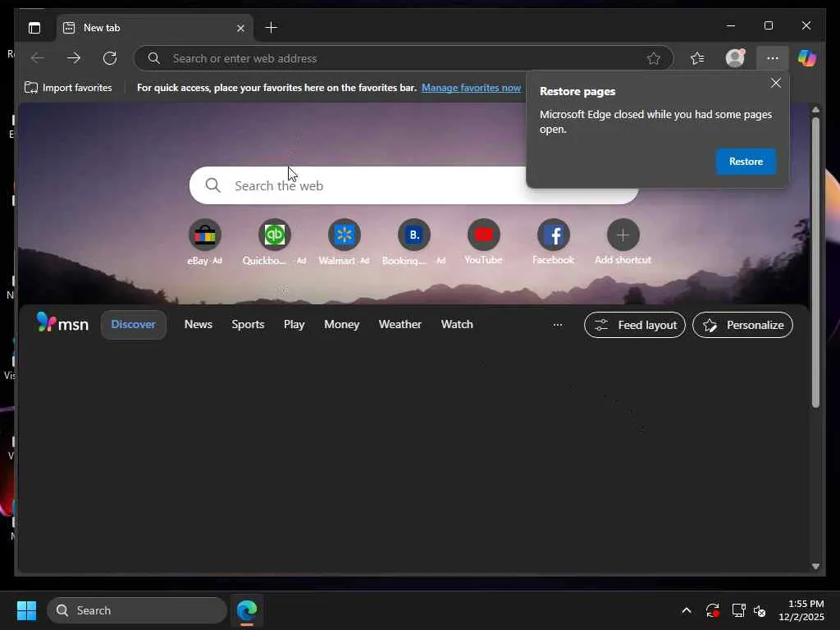Click the msn logo
The height and width of the screenshot is (630, 840).
click(x=62, y=323)
